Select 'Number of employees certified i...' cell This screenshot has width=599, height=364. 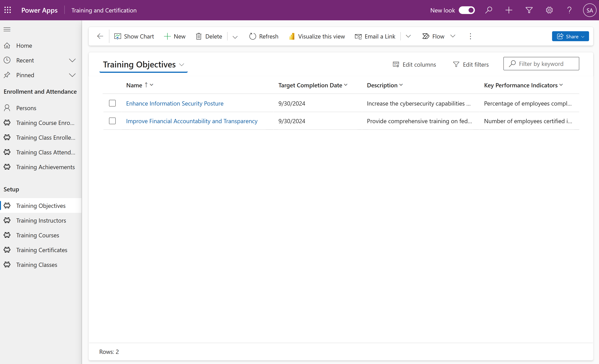(x=528, y=121)
